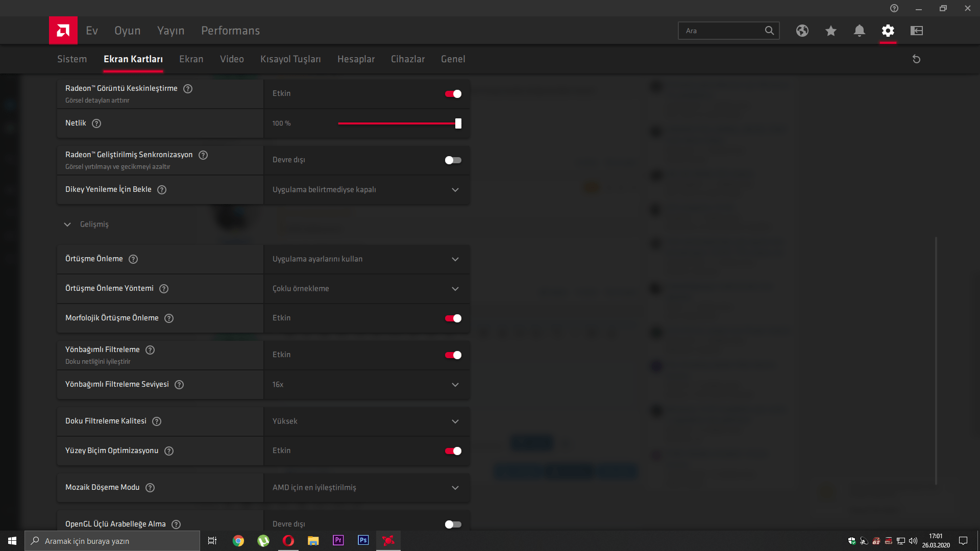Open Yönbağımlı Filtreleme Seviyesi dropdown
The image size is (980, 551).
(x=366, y=385)
